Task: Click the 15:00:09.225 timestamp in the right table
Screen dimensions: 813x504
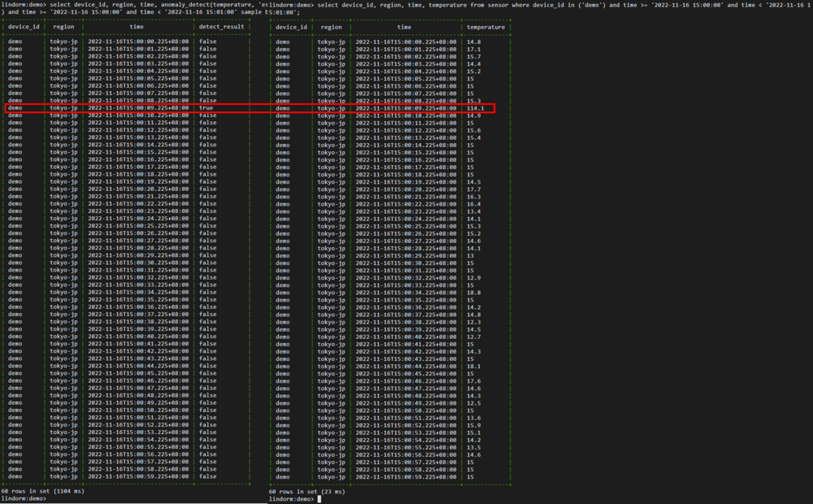Action: click(x=405, y=108)
